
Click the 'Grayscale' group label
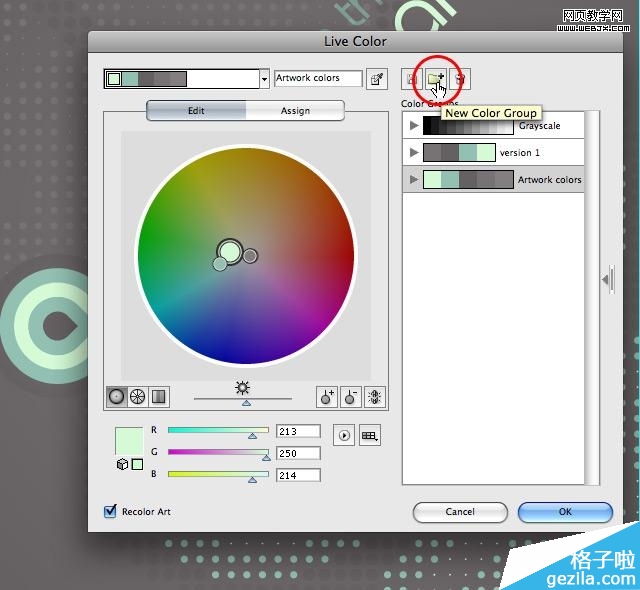coord(540,126)
